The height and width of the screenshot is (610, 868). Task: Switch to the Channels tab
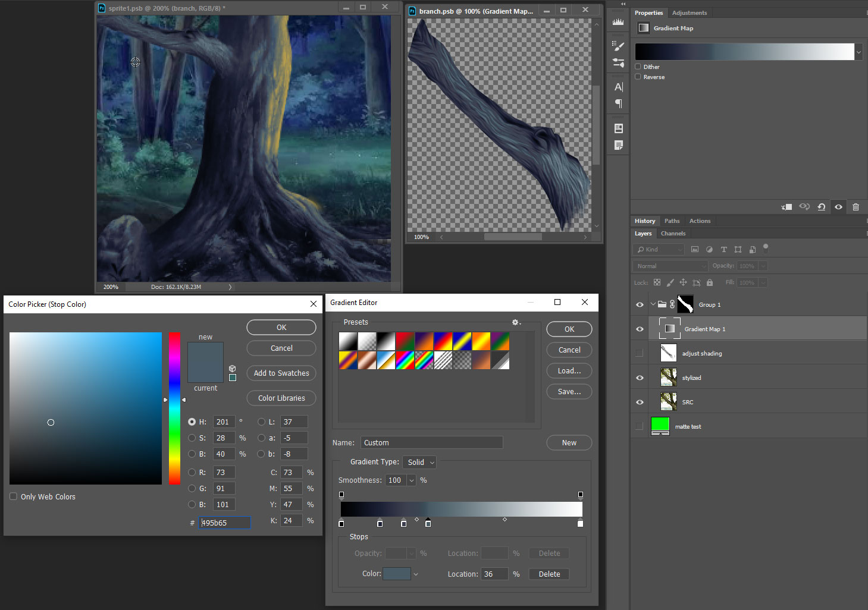coord(673,234)
